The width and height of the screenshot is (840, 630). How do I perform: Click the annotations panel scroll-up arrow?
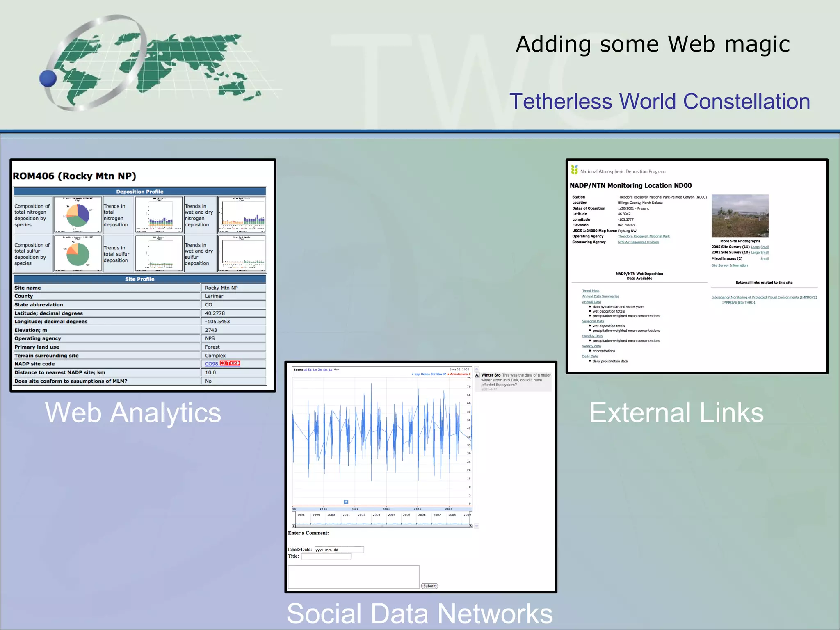477,369
